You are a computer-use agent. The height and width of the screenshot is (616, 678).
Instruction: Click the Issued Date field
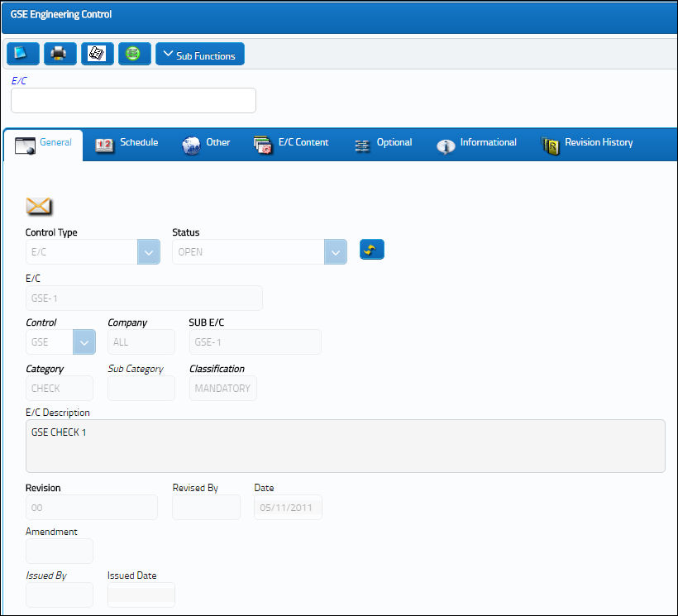141,595
